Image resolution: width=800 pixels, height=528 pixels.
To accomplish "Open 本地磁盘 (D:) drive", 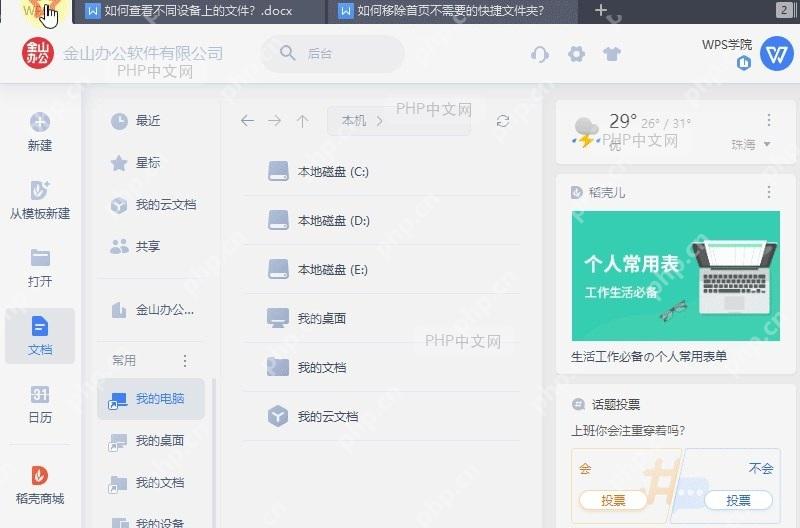I will (x=381, y=221).
